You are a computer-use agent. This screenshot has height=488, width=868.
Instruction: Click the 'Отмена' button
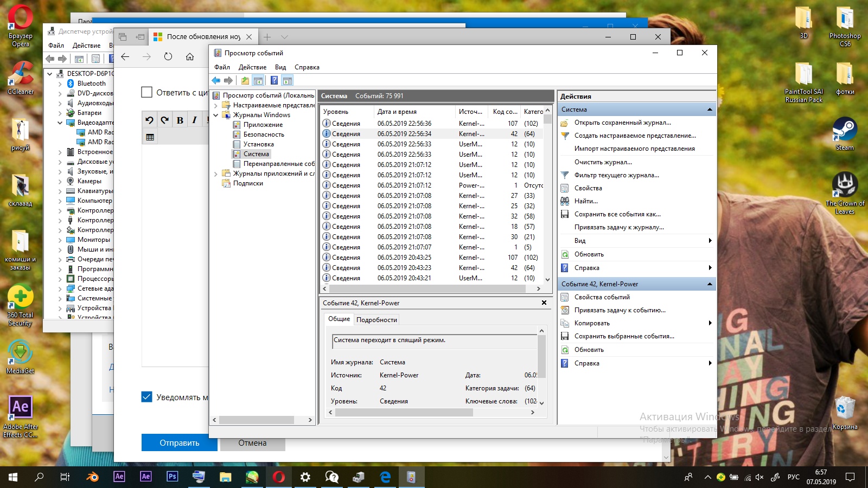[252, 442]
